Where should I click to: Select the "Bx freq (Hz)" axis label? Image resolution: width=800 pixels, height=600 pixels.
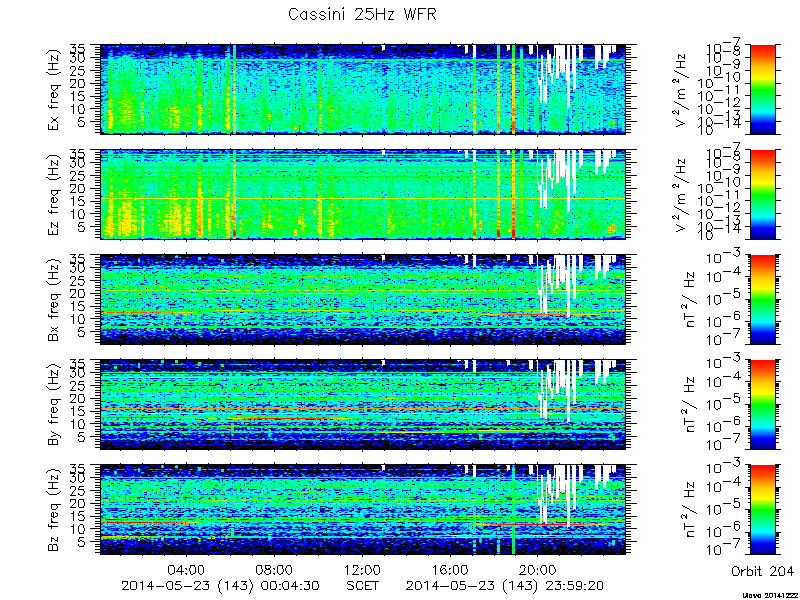(x=54, y=300)
